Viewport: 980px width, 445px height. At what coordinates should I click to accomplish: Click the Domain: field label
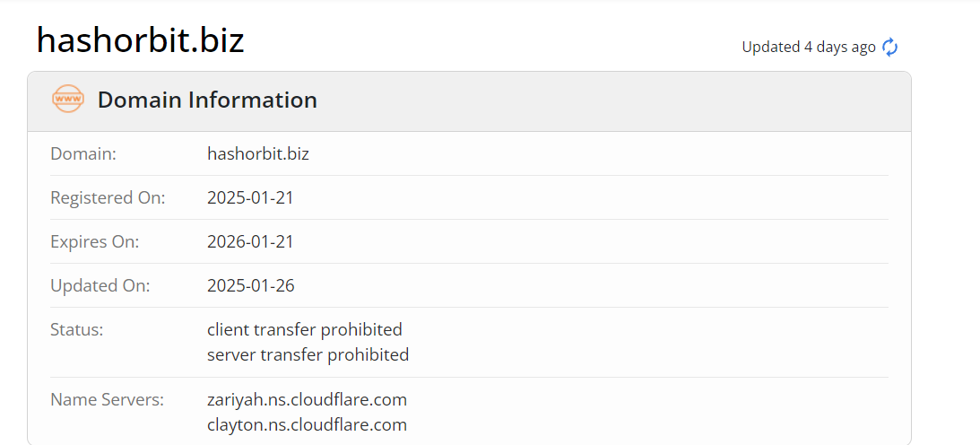click(83, 153)
